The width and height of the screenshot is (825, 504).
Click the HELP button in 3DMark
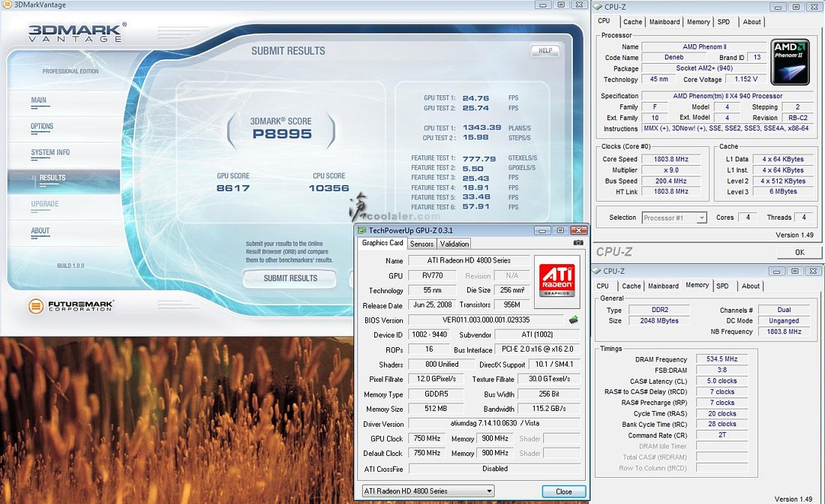[x=545, y=50]
